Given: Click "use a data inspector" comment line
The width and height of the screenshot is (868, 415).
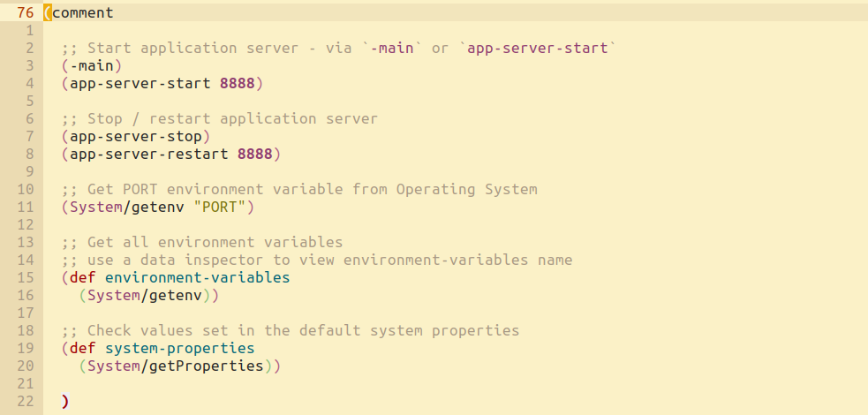Looking at the screenshot, I should coord(317,260).
